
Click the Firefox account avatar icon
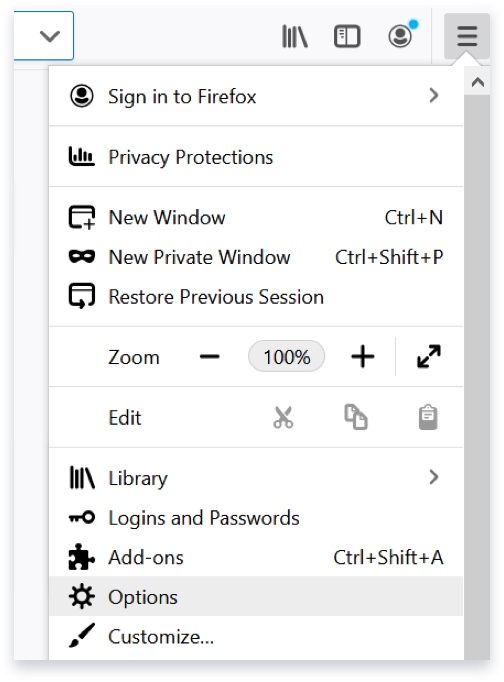pos(400,36)
